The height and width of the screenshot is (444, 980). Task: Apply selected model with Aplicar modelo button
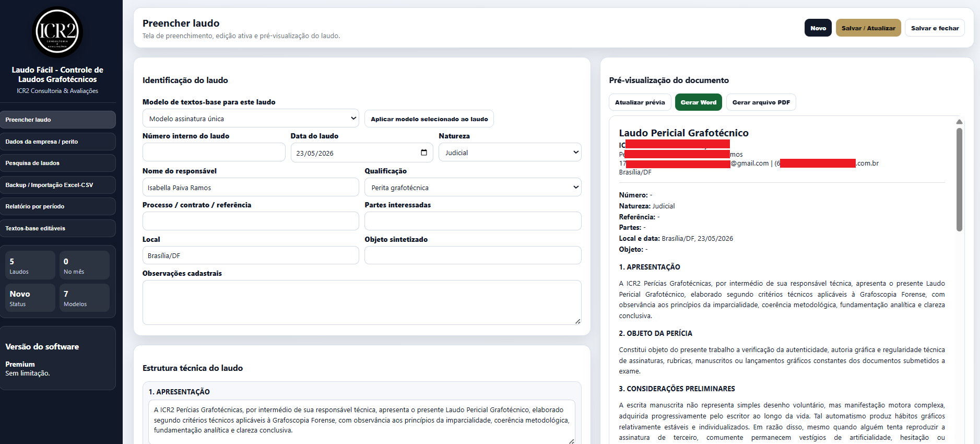pos(429,119)
